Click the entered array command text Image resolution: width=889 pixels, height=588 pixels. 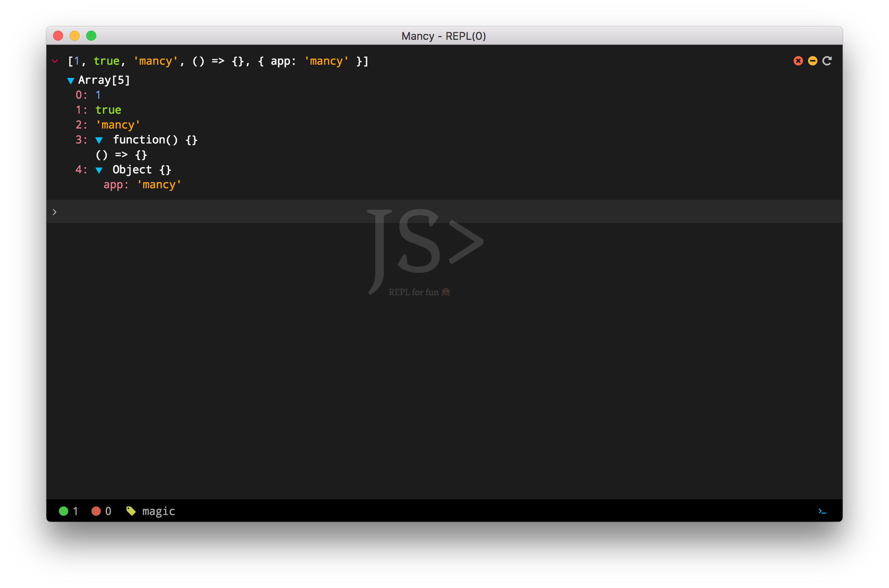(x=218, y=61)
